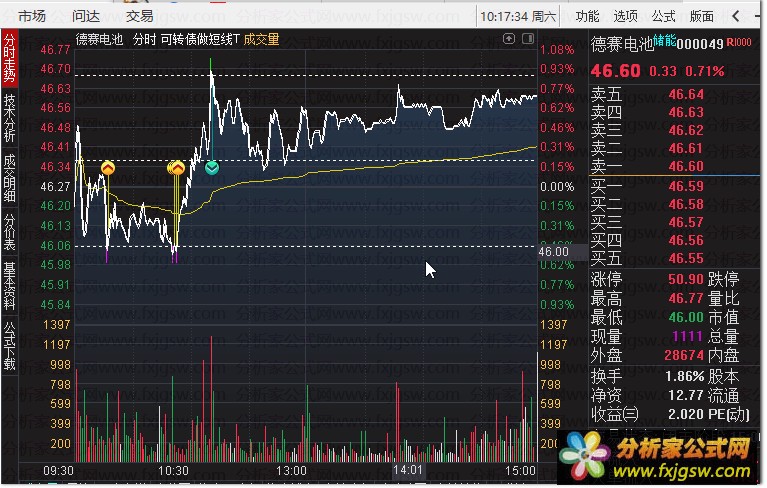
Task: Open the 交易 menu
Action: (x=139, y=16)
